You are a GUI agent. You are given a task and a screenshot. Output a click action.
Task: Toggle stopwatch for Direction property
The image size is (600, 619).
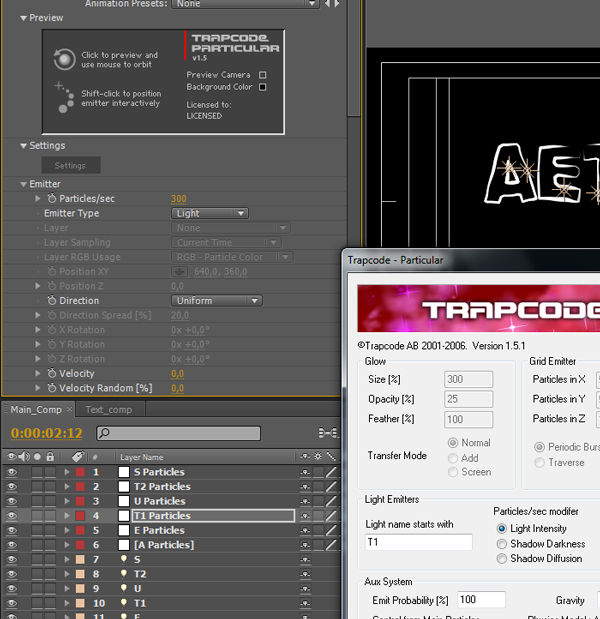click(52, 300)
